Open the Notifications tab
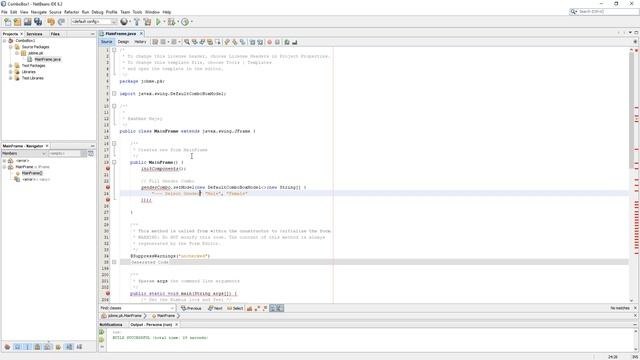 tap(111, 325)
